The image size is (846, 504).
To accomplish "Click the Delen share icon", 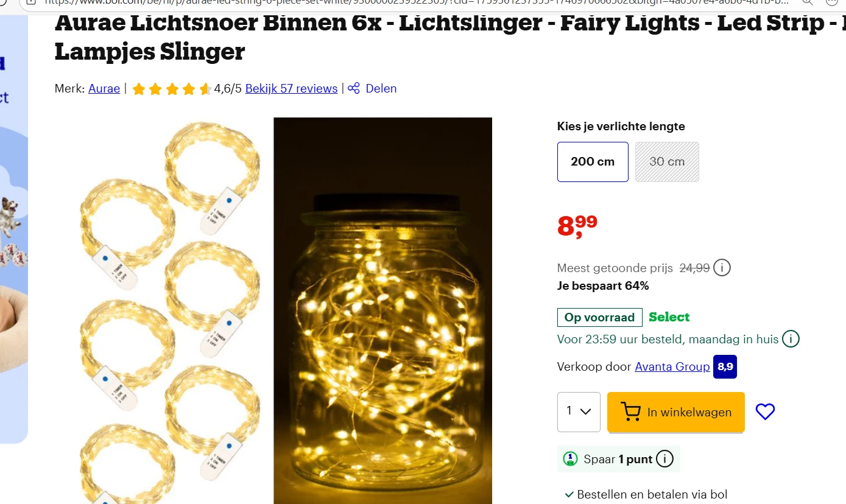I will 354,88.
